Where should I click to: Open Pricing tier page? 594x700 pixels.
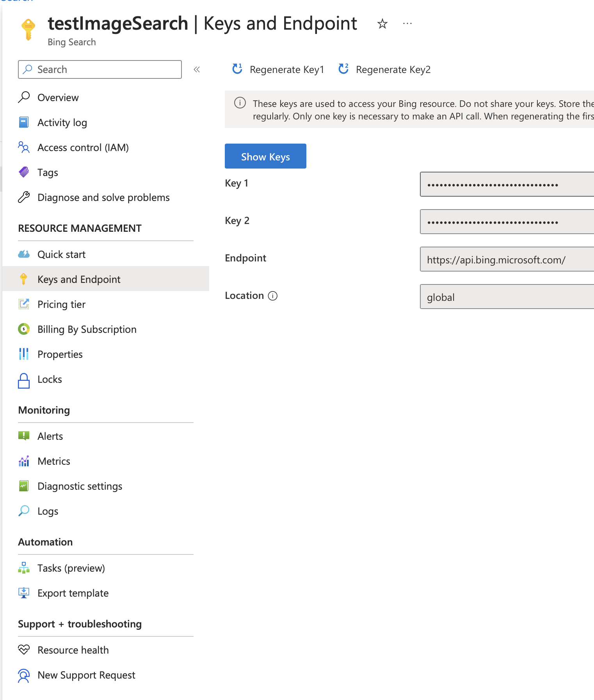point(61,304)
